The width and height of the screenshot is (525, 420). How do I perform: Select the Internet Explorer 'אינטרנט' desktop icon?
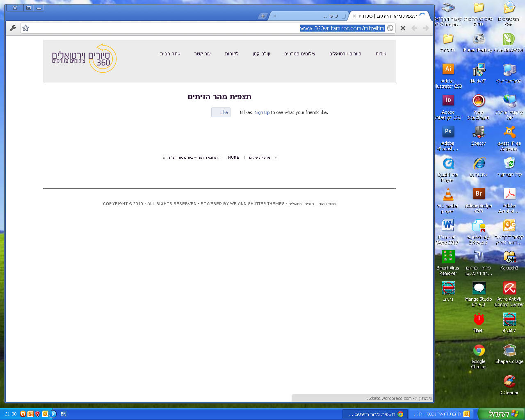[479, 167]
